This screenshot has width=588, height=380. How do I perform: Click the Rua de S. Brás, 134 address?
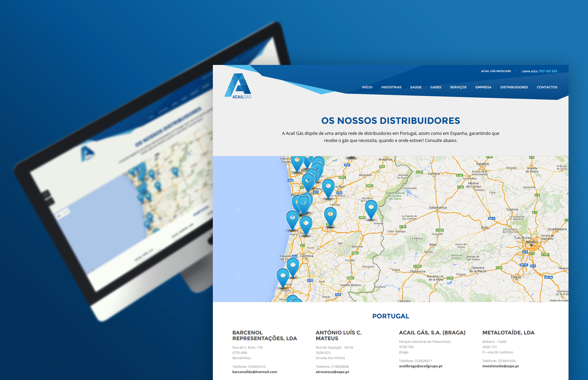(x=247, y=347)
